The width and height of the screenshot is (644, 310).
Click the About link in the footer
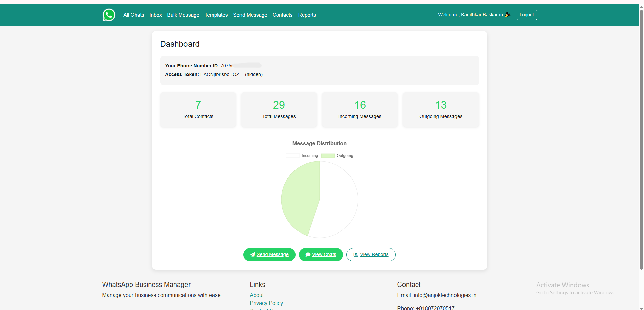257,295
